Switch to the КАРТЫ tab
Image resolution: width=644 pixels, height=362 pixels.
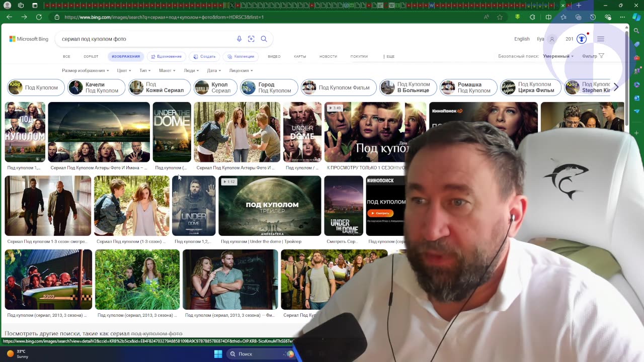[x=300, y=56]
